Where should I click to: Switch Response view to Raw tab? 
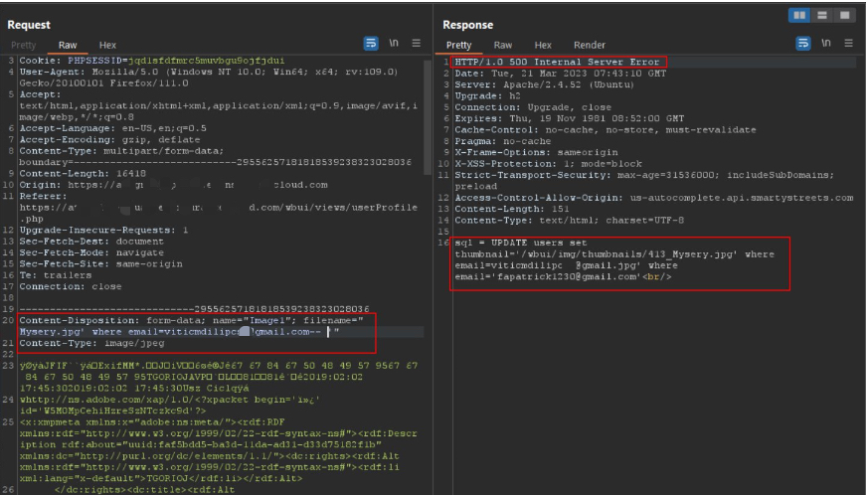click(503, 46)
